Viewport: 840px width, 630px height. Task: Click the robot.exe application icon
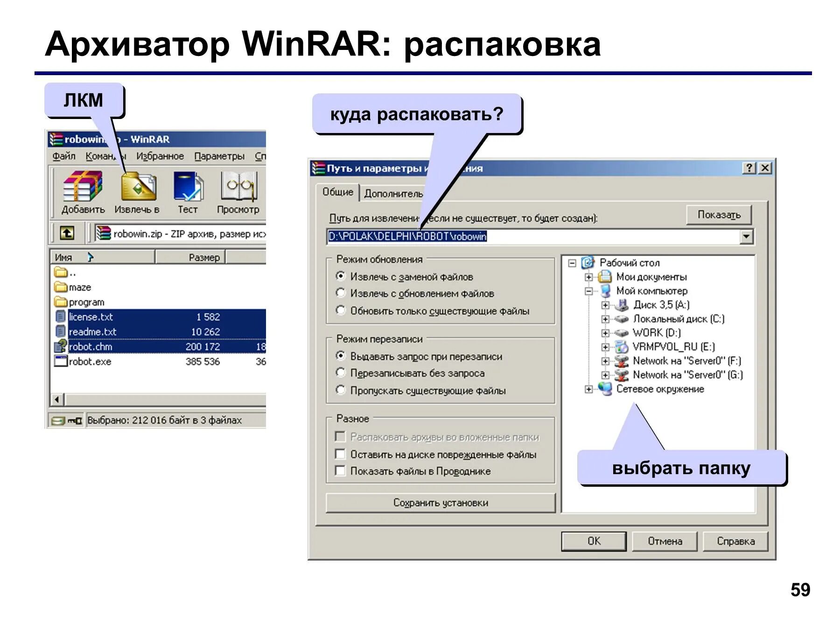[x=61, y=361]
